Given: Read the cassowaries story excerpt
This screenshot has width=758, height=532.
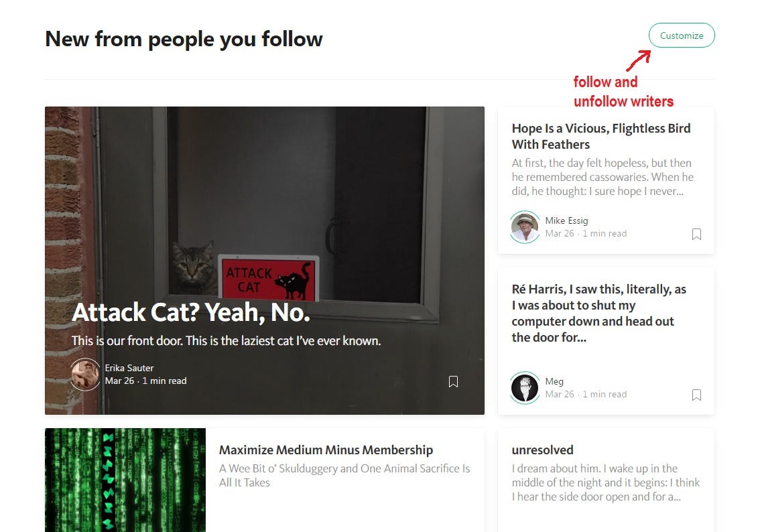Looking at the screenshot, I should [603, 177].
